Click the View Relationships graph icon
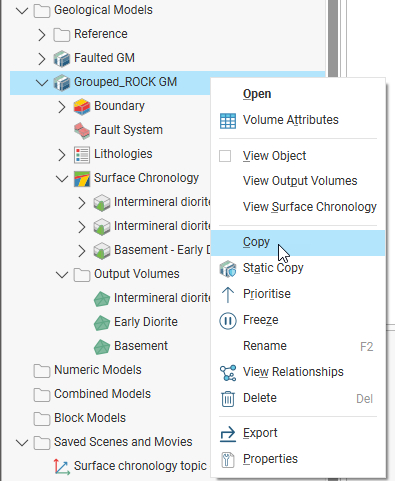Screen dimensions: 395x481 point(228,373)
